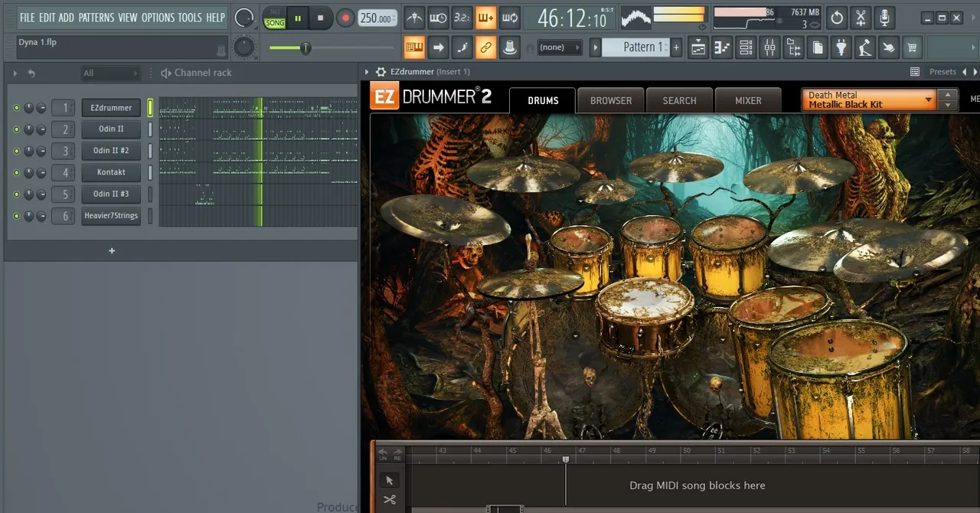980x513 pixels.
Task: Mute the Odin II channel
Action: coord(16,129)
